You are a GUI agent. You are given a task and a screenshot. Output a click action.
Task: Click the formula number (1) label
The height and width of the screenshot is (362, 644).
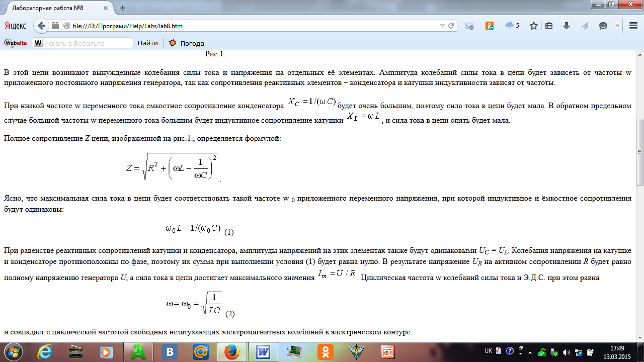pyautogui.click(x=229, y=232)
